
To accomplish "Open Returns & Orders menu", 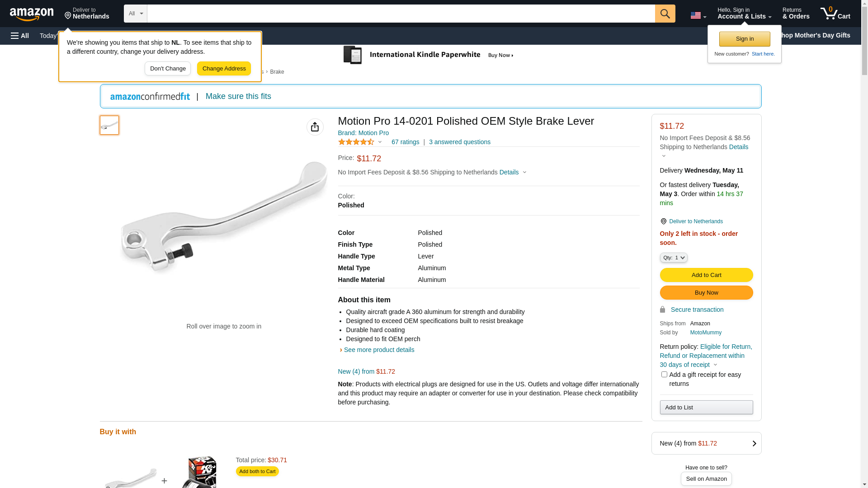I will pos(796,14).
